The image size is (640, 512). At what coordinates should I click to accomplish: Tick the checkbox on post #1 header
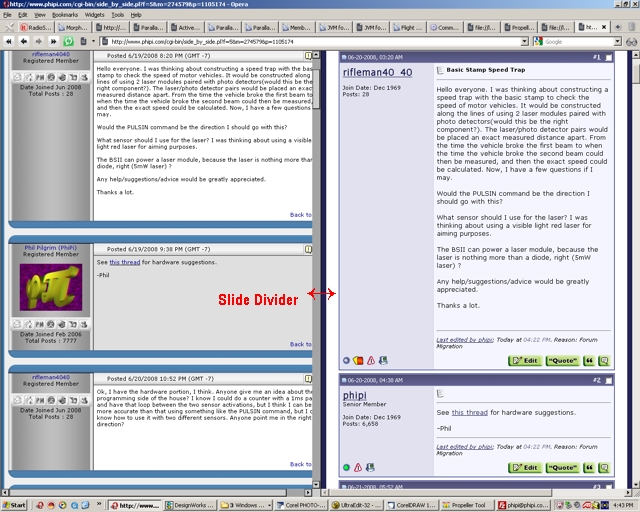point(608,58)
